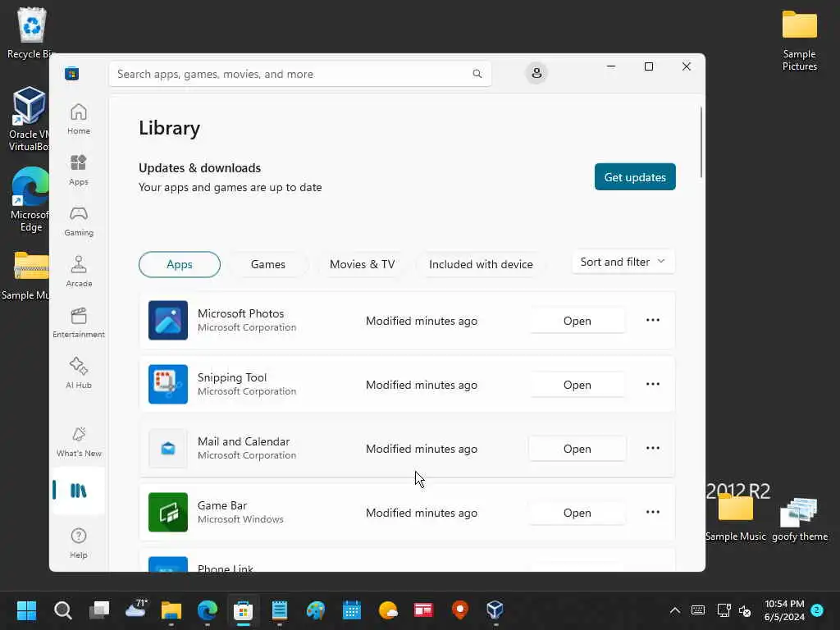Open the weather widget on taskbar
The image size is (840, 630).
135,609
